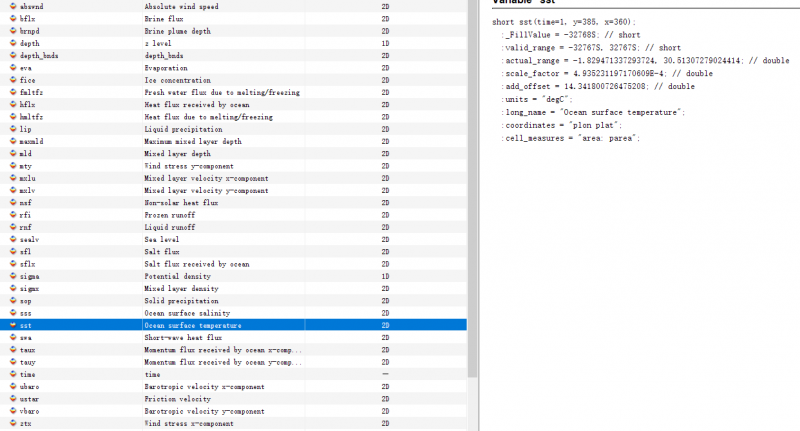Click the sigma variable icon
This screenshot has width=800, height=431.
(12, 276)
